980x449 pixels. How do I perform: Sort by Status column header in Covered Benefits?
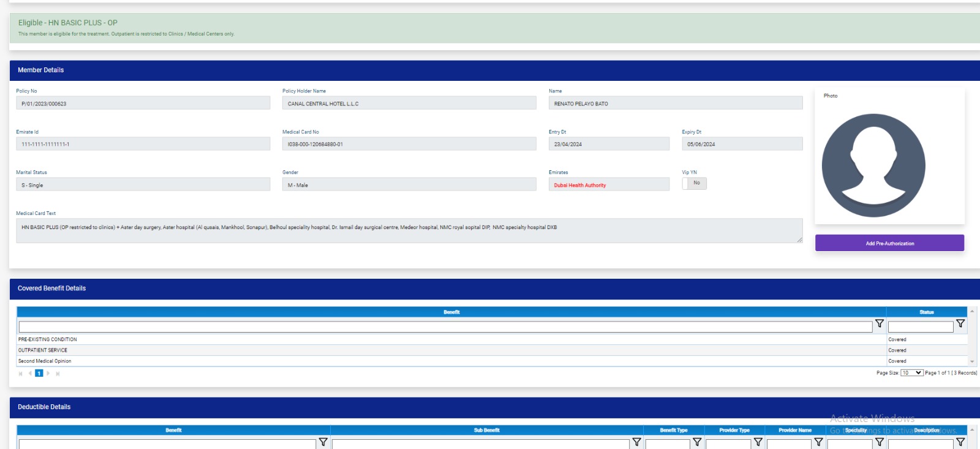point(926,312)
